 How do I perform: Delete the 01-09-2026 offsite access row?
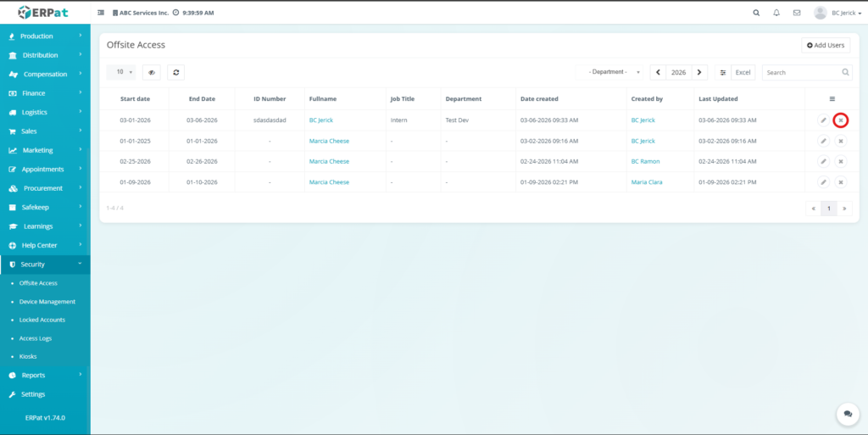(840, 182)
